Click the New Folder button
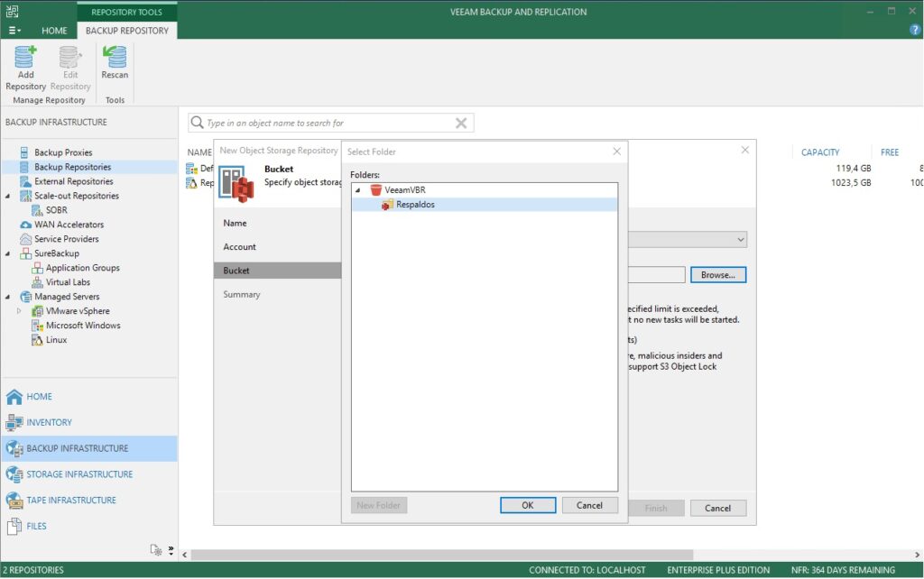Image resolution: width=924 pixels, height=579 pixels. click(378, 505)
